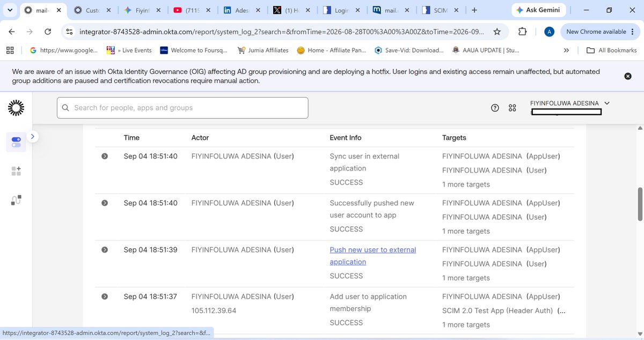Image resolution: width=644 pixels, height=340 pixels.
Task: Click the Time column header
Action: (131, 138)
